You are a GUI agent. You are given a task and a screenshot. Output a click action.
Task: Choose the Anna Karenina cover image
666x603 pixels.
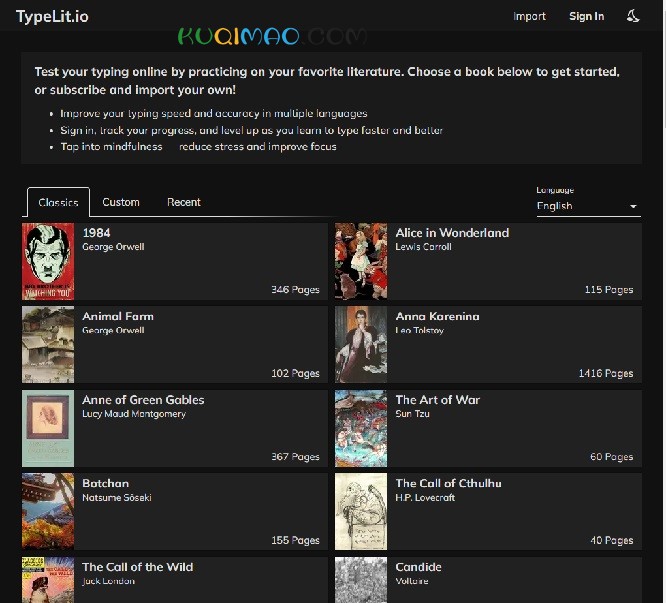click(x=361, y=345)
